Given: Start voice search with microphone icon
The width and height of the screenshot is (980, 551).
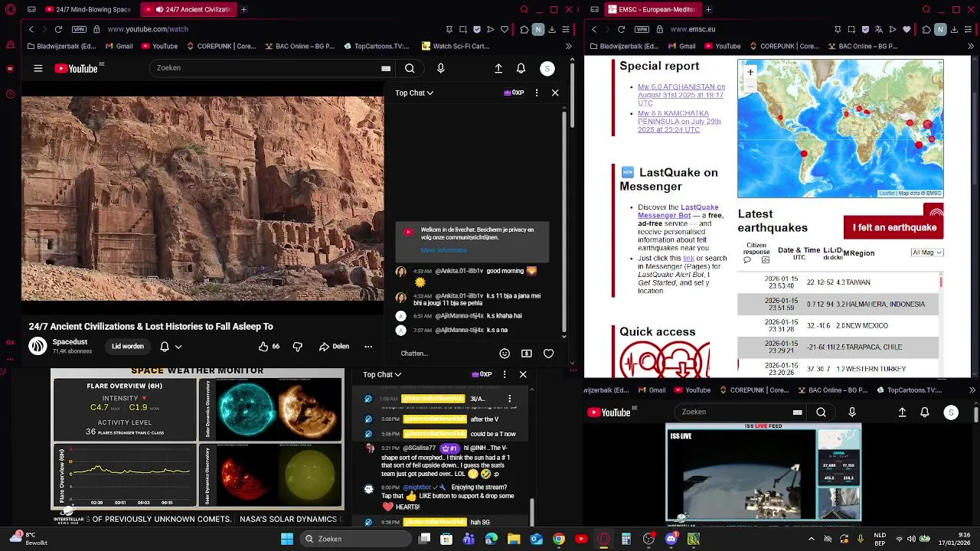Looking at the screenshot, I should 440,68.
